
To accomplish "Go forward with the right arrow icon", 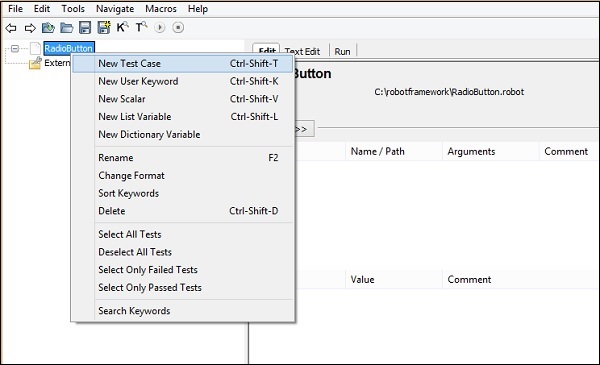I will [30, 28].
